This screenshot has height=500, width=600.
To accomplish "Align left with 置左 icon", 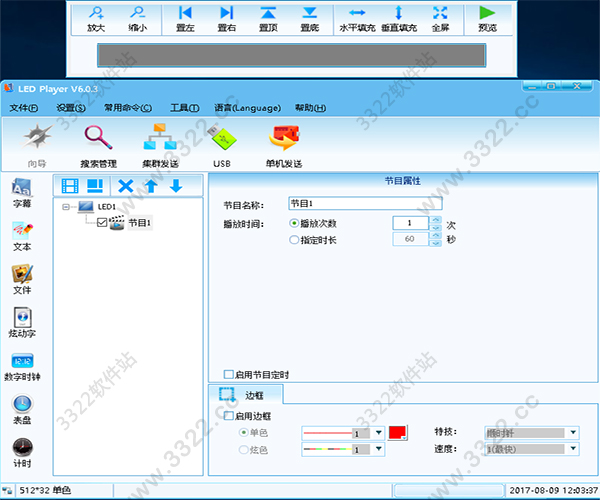I will coord(185,19).
